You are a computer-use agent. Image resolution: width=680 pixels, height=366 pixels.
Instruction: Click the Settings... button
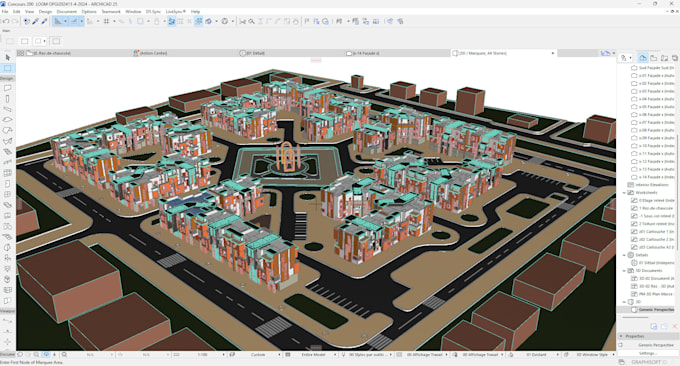click(648, 353)
